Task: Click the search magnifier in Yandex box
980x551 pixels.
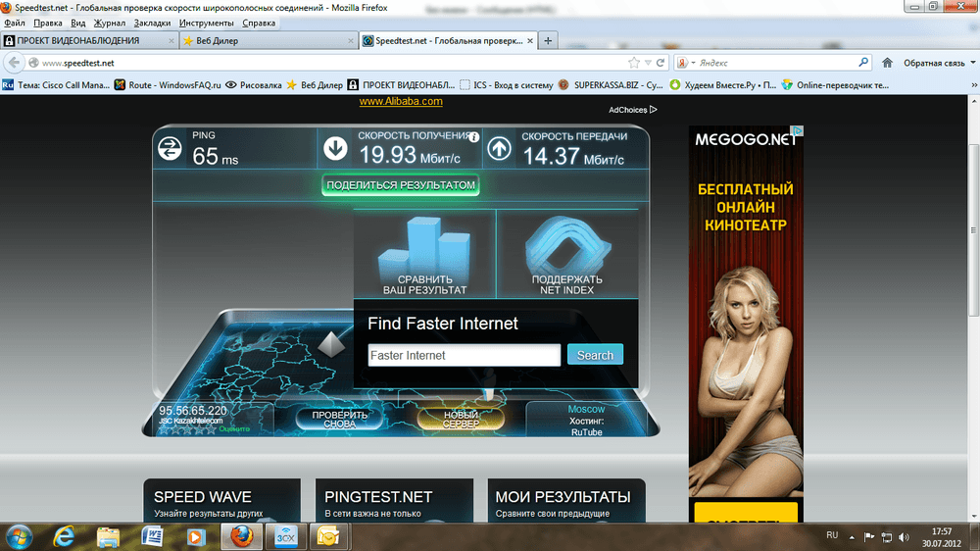Action: coord(863,63)
